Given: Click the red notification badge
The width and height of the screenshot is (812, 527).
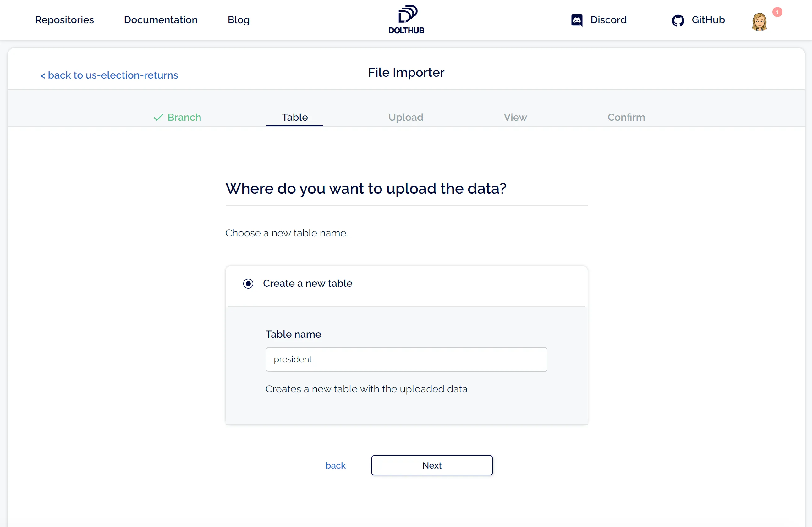Looking at the screenshot, I should pyautogui.click(x=777, y=12).
